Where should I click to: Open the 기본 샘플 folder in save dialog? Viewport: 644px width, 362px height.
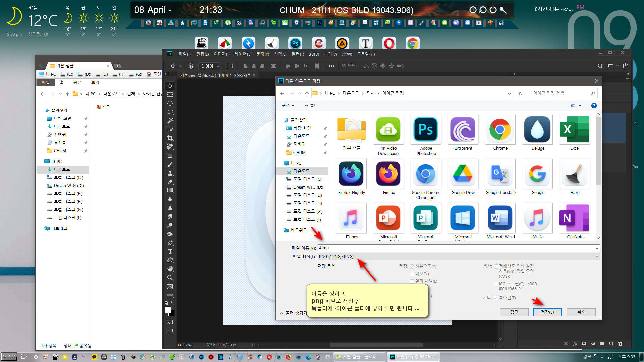coord(352,133)
